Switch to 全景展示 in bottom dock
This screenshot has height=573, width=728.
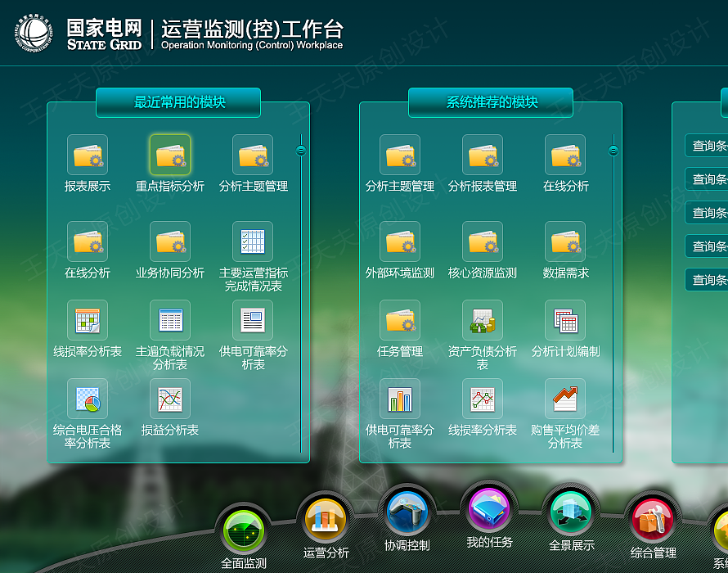click(x=571, y=512)
